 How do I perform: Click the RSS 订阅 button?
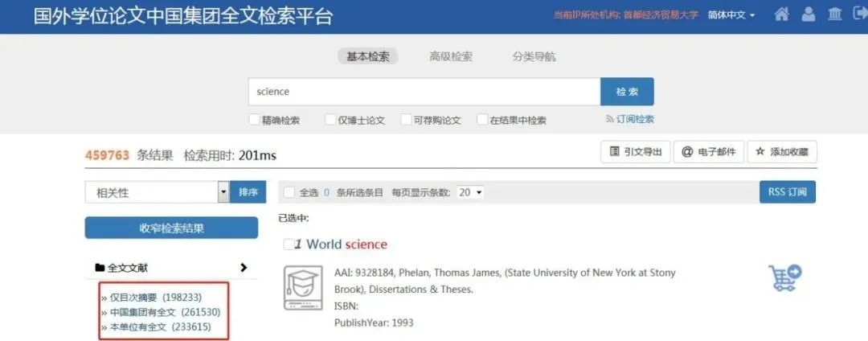pos(787,192)
